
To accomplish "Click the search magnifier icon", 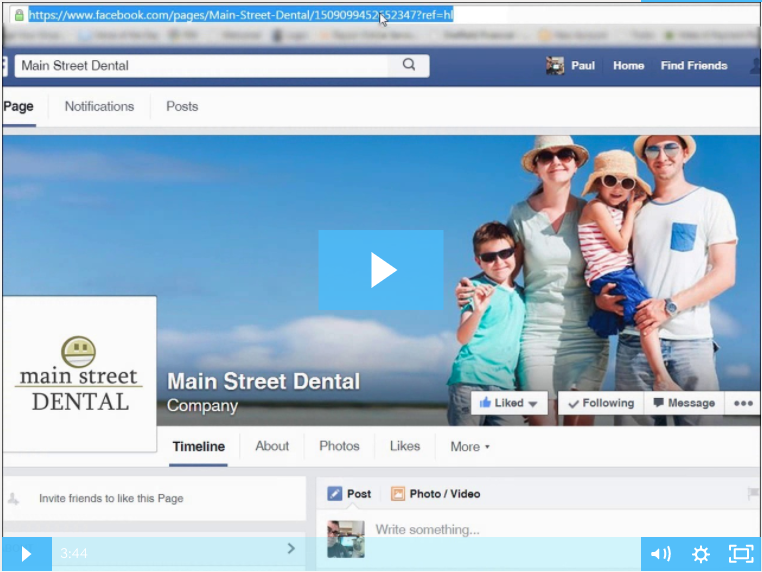I will point(409,65).
